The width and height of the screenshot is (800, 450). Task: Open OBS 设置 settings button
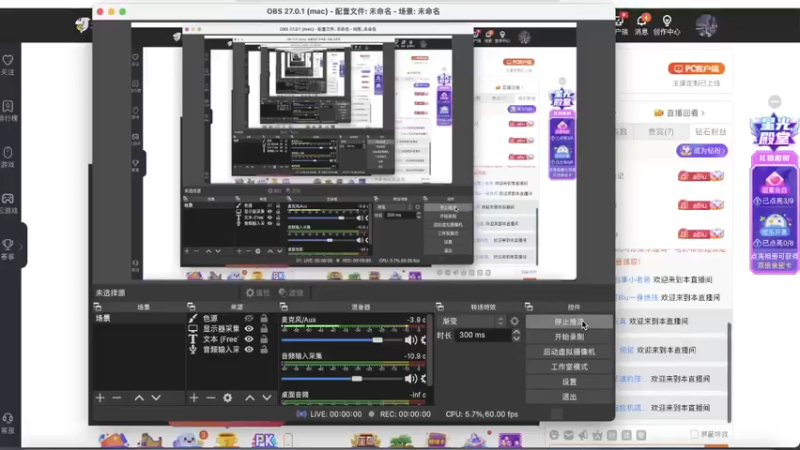[x=569, y=382]
